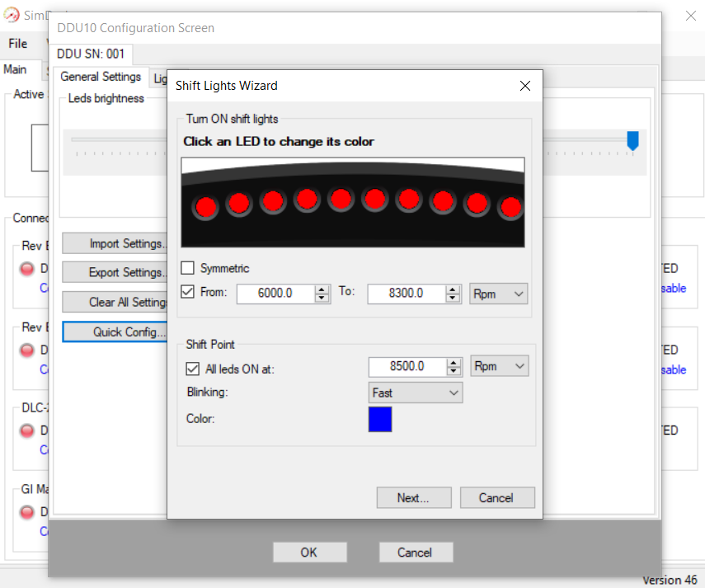Screen dimensions: 705x588
Task: Click the From RPM value field
Action: click(x=275, y=294)
